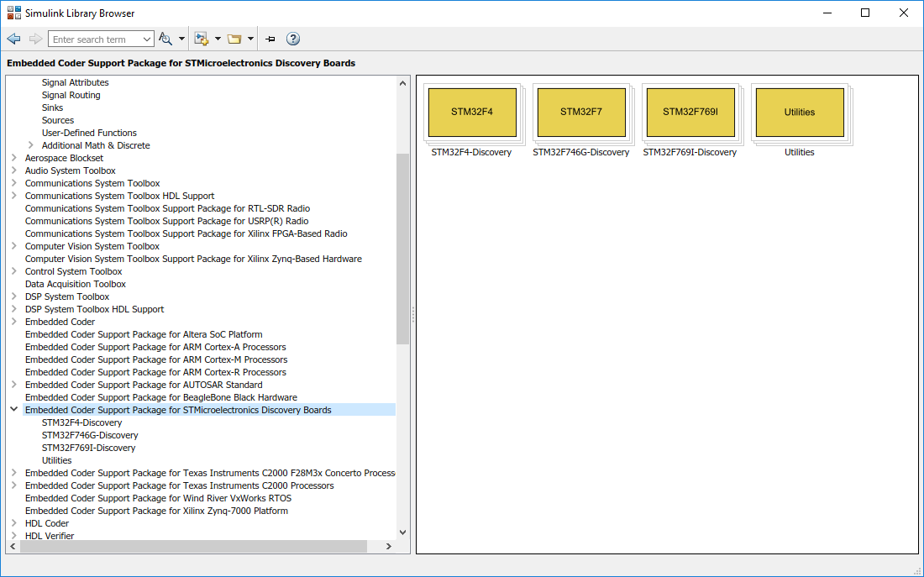The width and height of the screenshot is (924, 577).
Task: Expand the HDL Coder tree node
Action: [x=14, y=523]
